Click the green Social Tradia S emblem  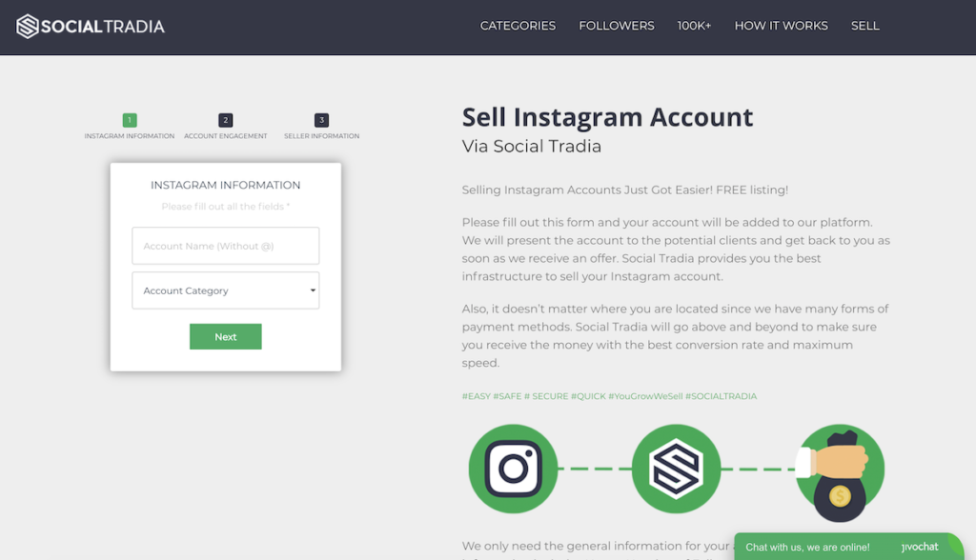coord(676,469)
